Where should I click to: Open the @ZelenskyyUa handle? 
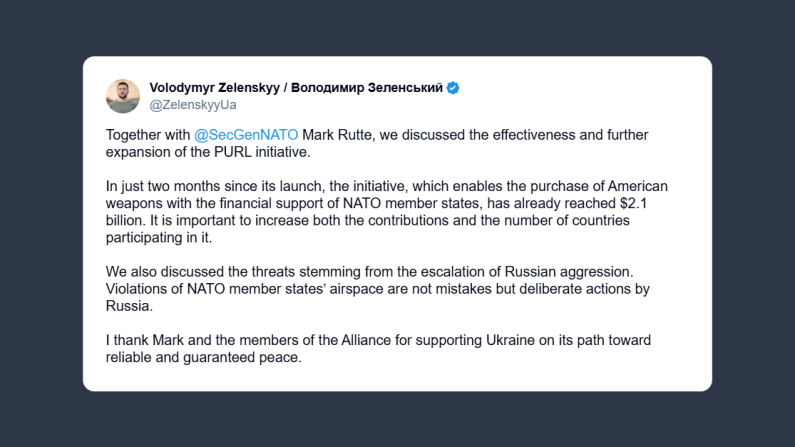coord(192,105)
